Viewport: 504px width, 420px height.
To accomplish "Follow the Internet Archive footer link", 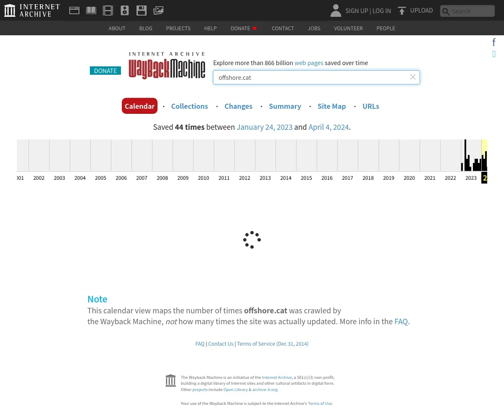I will [277, 377].
